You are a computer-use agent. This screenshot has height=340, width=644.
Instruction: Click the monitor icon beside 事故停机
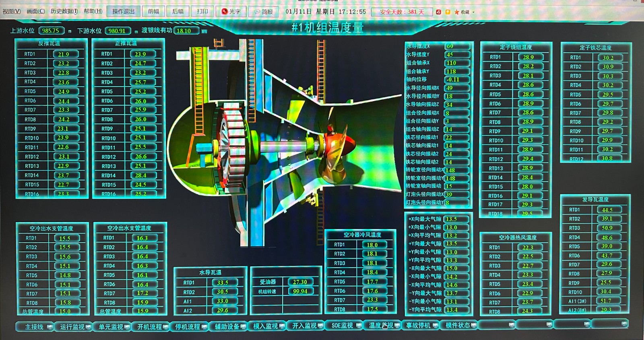tap(436, 326)
